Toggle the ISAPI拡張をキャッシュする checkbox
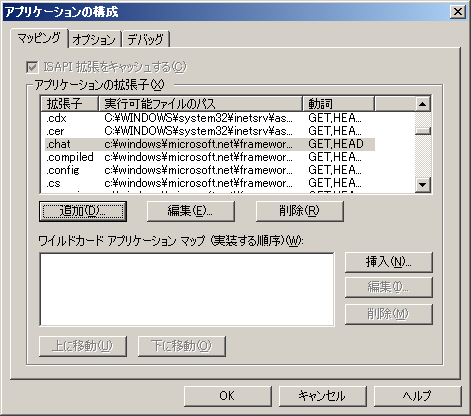The width and height of the screenshot is (471, 416). 32,67
